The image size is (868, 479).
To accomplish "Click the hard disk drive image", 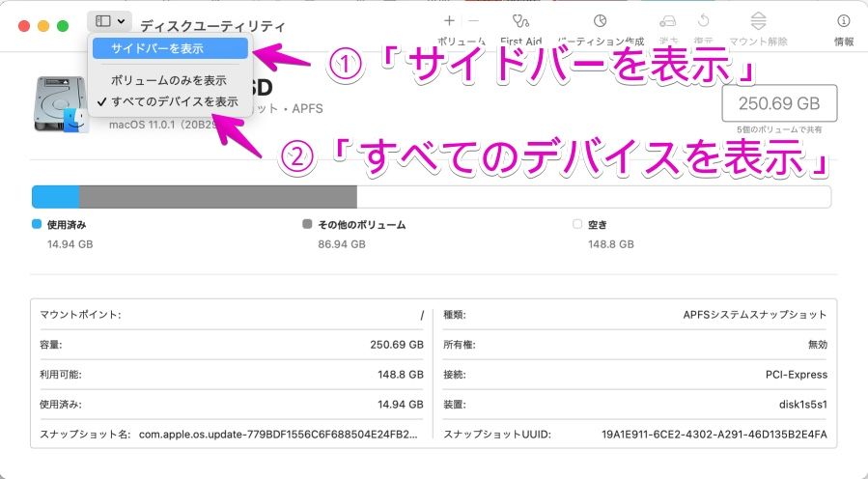I will [62, 104].
